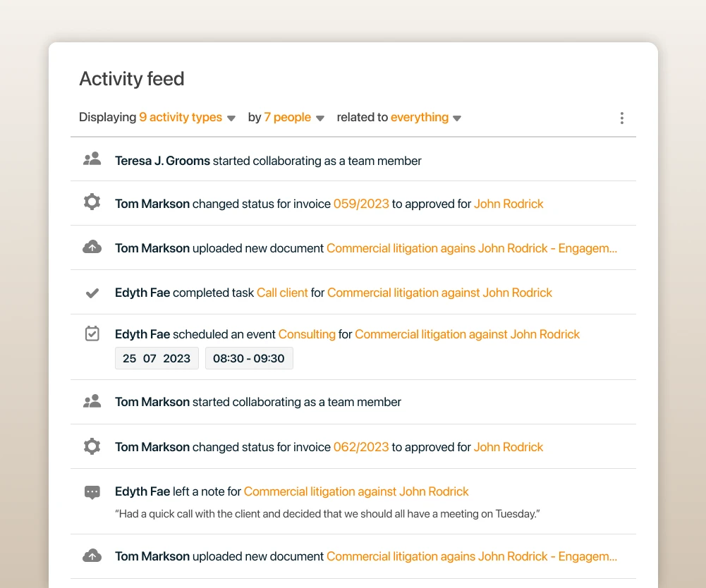Screen dimensions: 706x588
Task: Open John Rodrick link on invoice 059/2023 row
Action: click(509, 204)
